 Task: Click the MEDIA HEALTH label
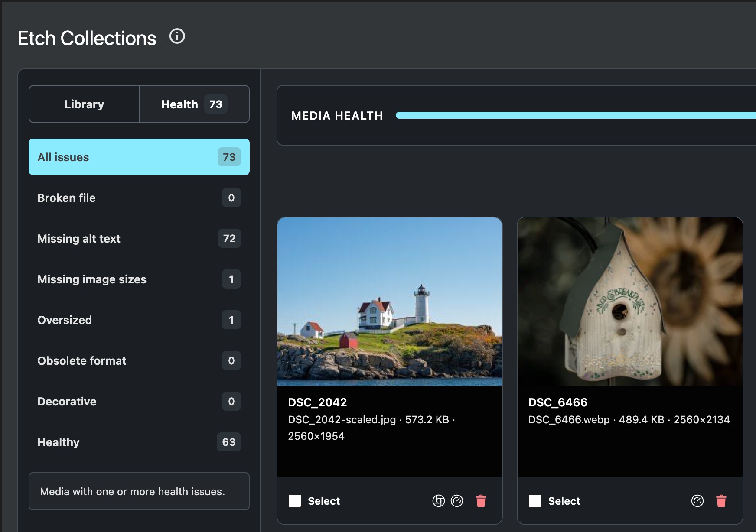point(337,115)
